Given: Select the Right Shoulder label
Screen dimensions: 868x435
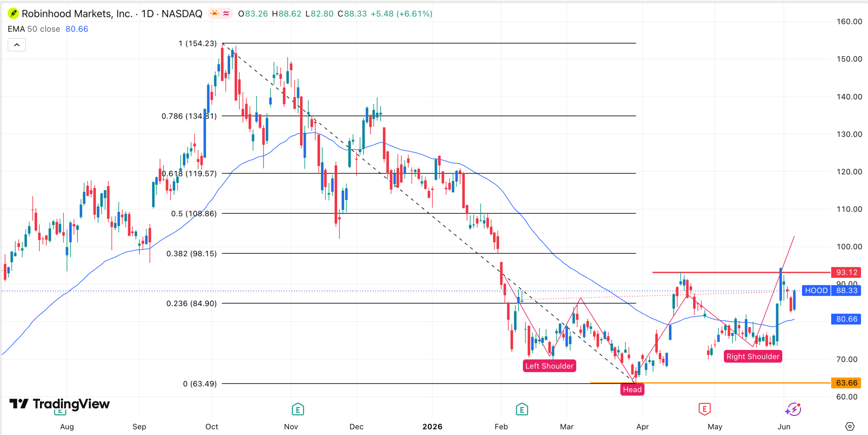Looking at the screenshot, I should click(753, 356).
